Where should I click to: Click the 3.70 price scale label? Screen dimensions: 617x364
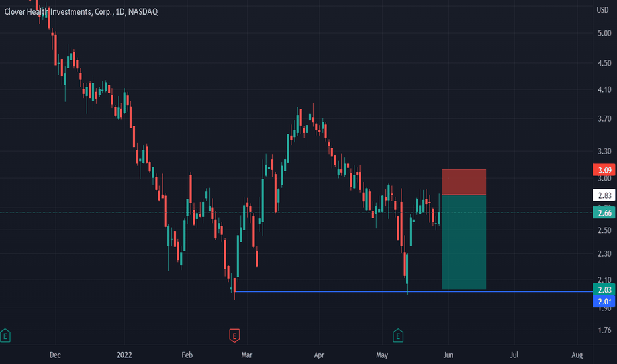[604, 119]
